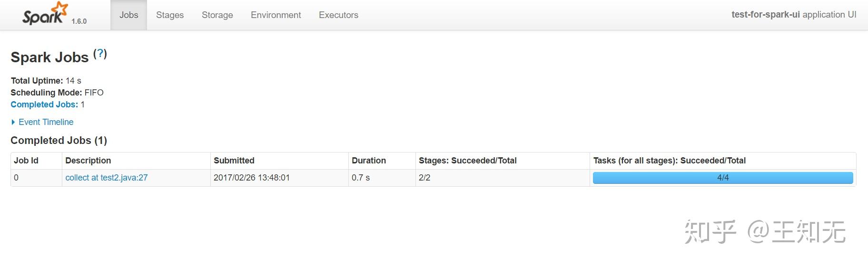Open the Jobs tab
Screen dimensions: 868x267
click(x=128, y=15)
